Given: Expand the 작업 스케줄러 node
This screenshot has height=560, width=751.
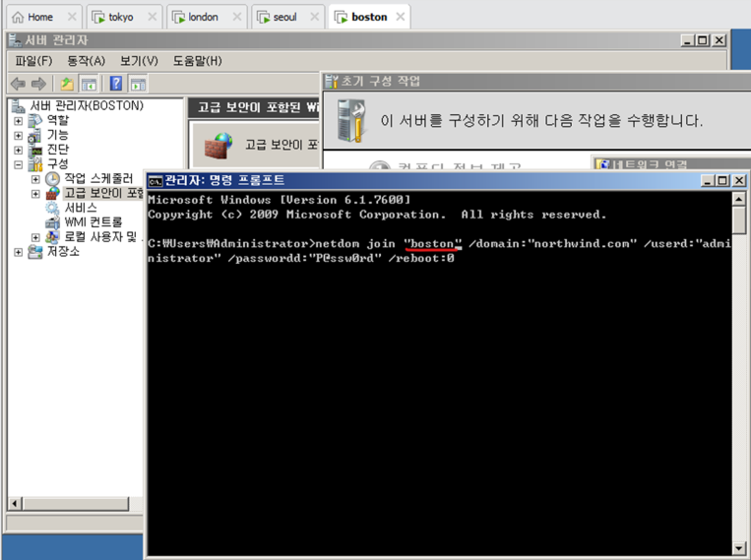Looking at the screenshot, I should pyautogui.click(x=35, y=179).
